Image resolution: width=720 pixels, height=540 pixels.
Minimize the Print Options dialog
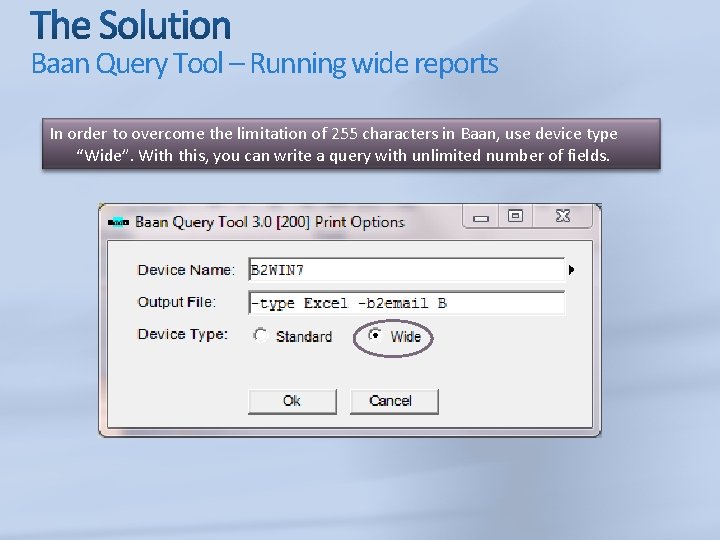481,217
